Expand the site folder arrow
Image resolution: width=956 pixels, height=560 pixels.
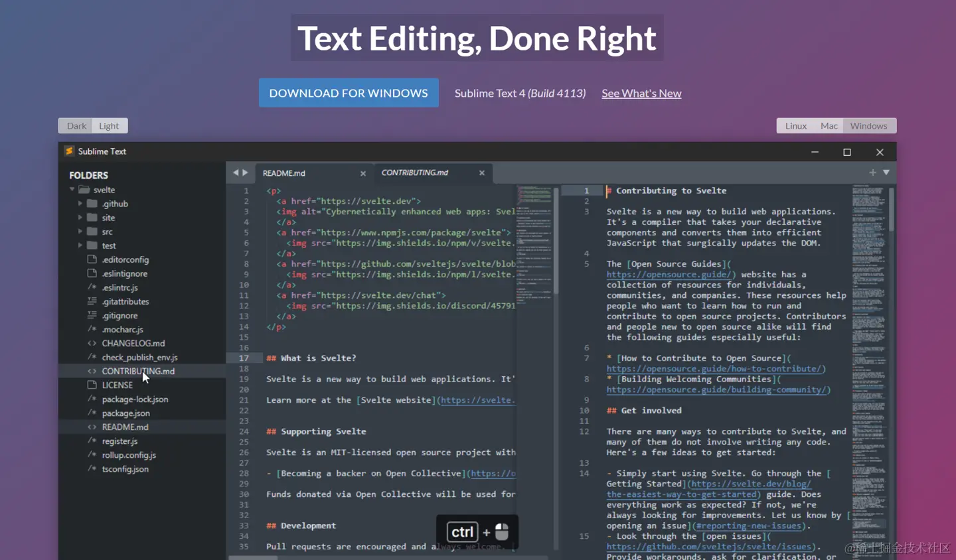tap(80, 218)
